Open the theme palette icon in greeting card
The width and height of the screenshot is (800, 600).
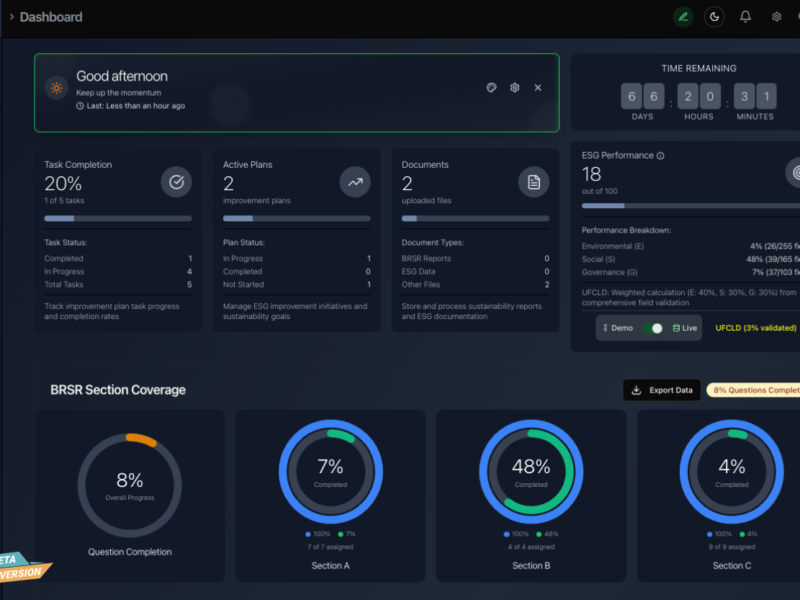tap(491, 88)
